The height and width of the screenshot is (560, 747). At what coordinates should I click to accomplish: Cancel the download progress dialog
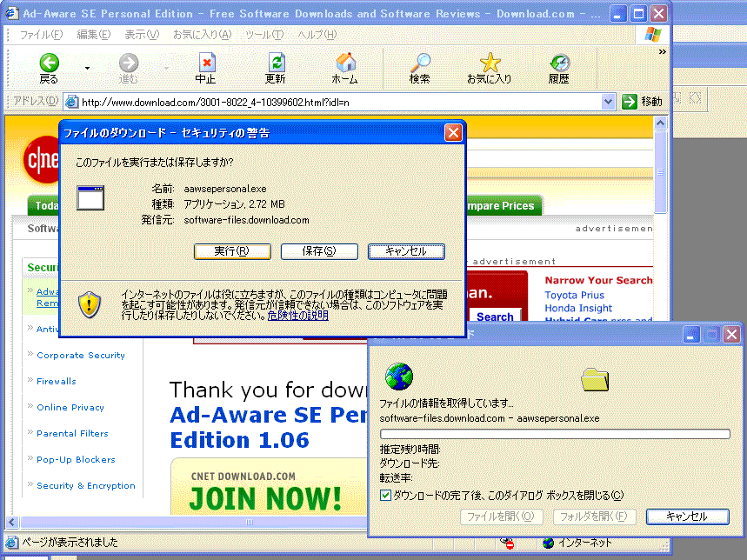tap(688, 517)
